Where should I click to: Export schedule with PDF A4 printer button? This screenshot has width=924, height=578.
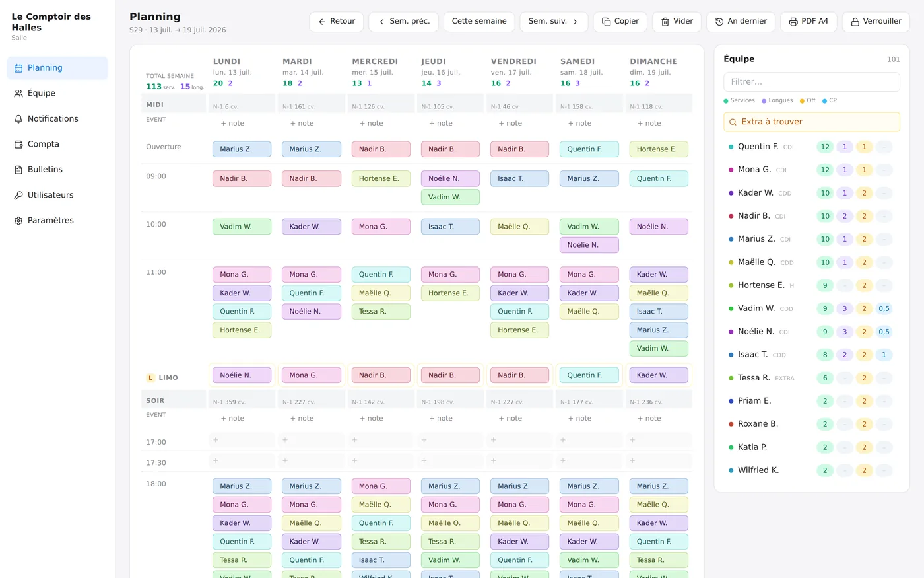tap(808, 22)
